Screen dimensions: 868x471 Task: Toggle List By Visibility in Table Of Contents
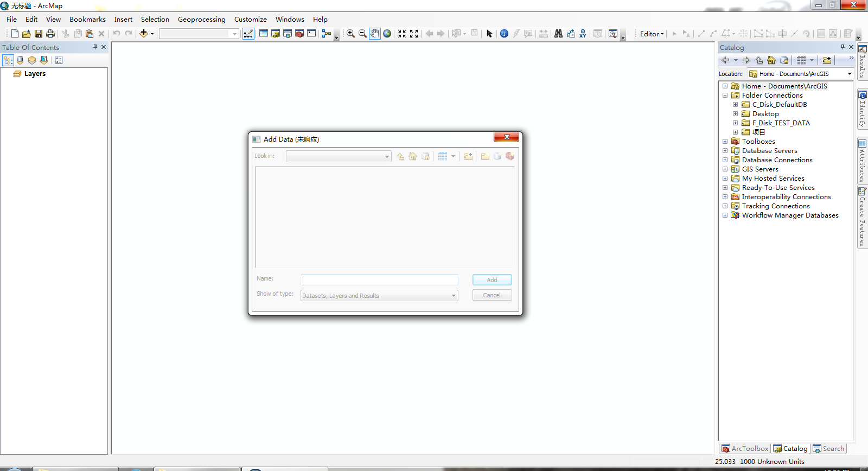(32, 60)
